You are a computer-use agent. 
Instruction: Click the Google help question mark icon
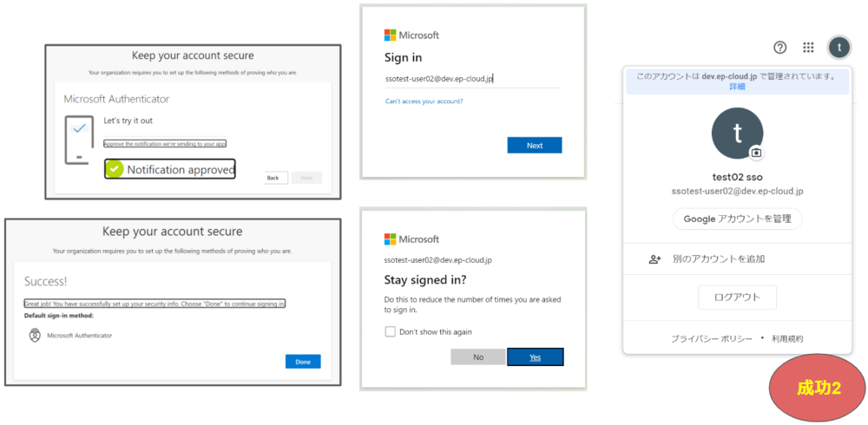(779, 48)
